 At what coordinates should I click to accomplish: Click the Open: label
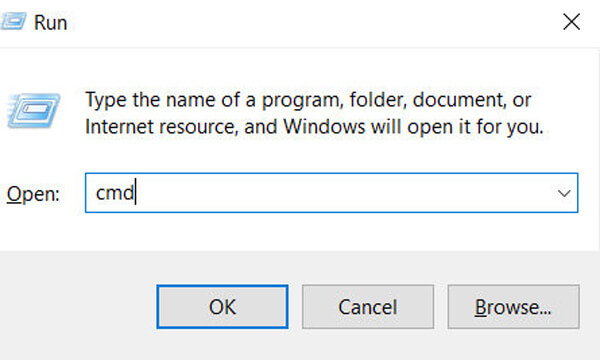33,194
